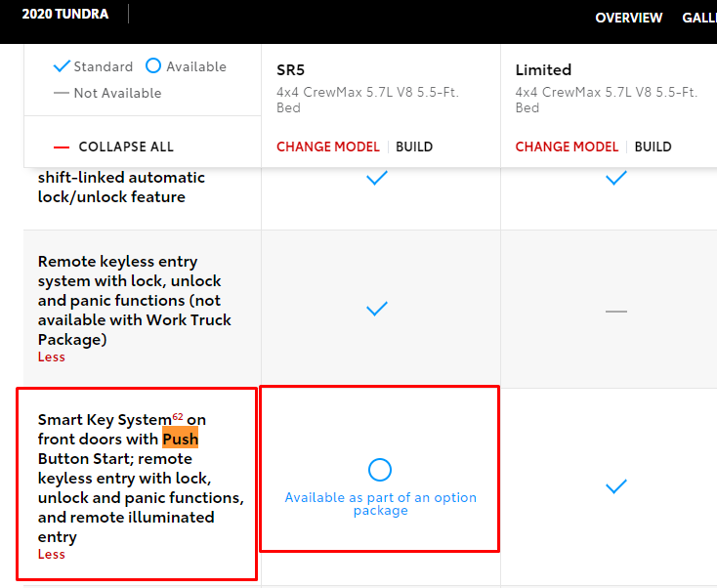Change model for the Limited column
The image size is (717, 588).
567,147
